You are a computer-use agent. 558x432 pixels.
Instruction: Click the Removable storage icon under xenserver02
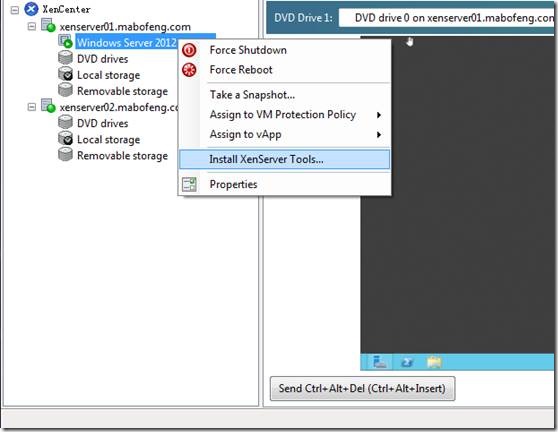tap(65, 154)
